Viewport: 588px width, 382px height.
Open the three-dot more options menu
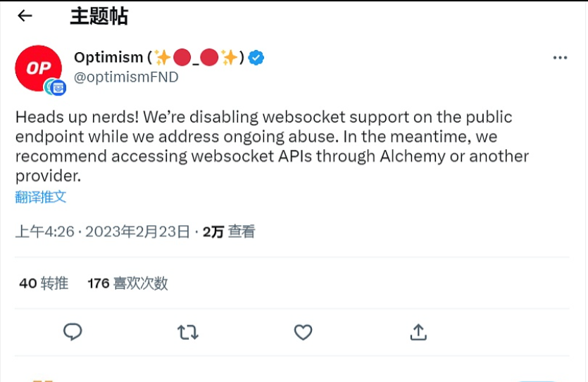click(560, 58)
